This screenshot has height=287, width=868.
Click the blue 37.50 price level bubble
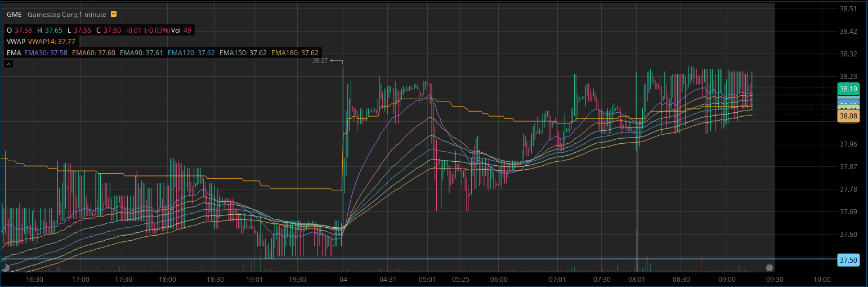pos(848,260)
